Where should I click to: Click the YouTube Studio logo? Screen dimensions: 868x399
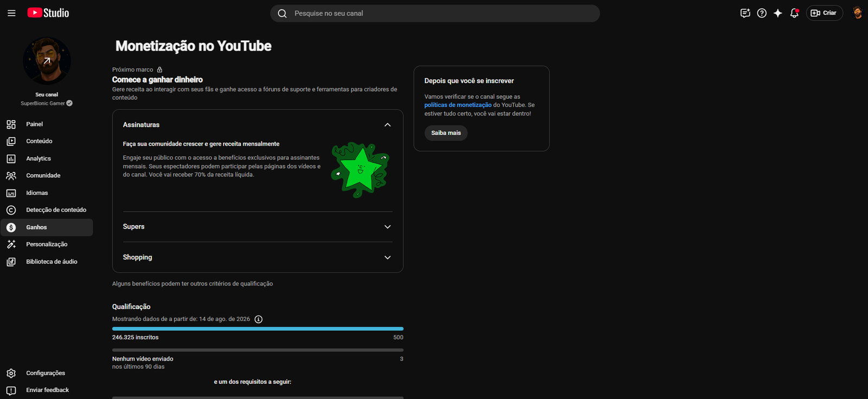pyautogui.click(x=48, y=13)
